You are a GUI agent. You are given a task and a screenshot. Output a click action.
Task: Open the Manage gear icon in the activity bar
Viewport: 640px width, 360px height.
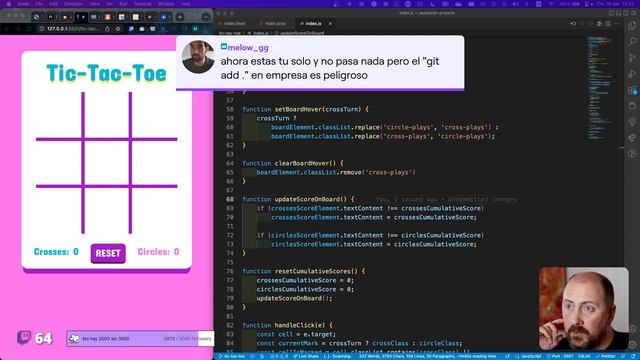pos(632,345)
